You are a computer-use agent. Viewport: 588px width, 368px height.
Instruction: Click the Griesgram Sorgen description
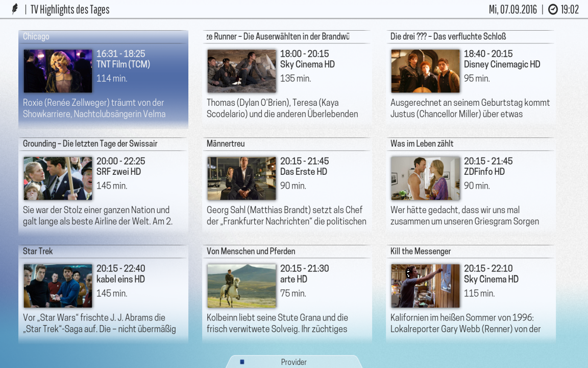coord(464,216)
